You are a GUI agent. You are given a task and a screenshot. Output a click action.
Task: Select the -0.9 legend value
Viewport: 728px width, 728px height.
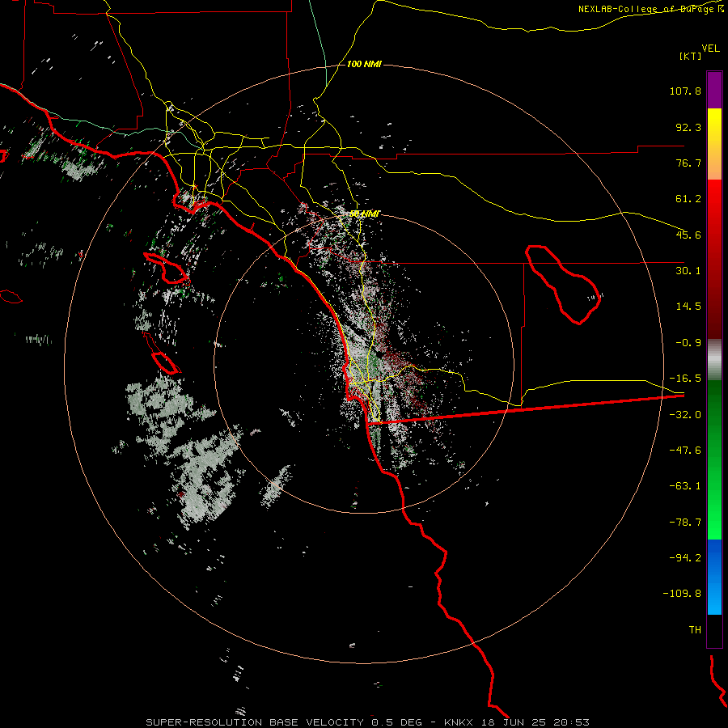pos(688,343)
